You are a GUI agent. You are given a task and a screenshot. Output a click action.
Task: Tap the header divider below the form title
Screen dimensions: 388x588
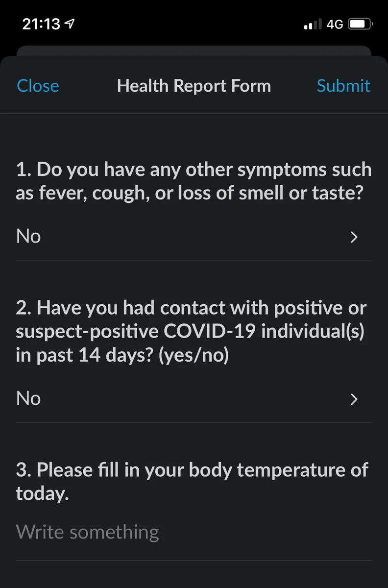click(194, 114)
